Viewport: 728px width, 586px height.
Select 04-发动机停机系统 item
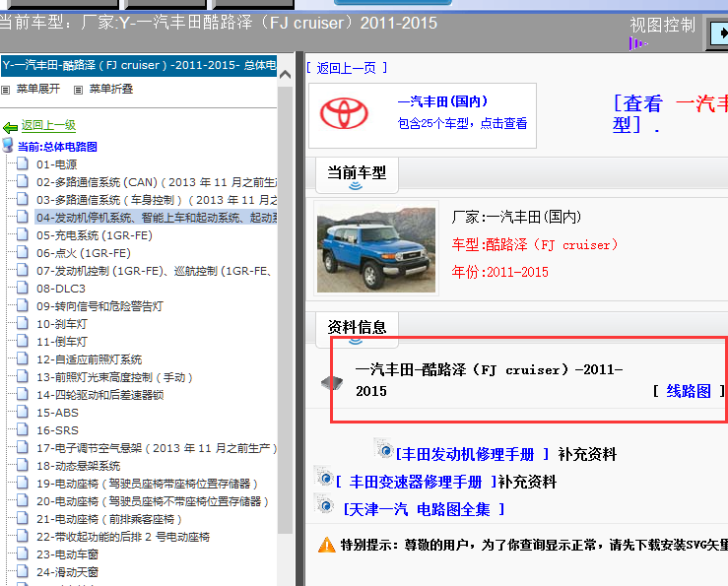tap(157, 218)
